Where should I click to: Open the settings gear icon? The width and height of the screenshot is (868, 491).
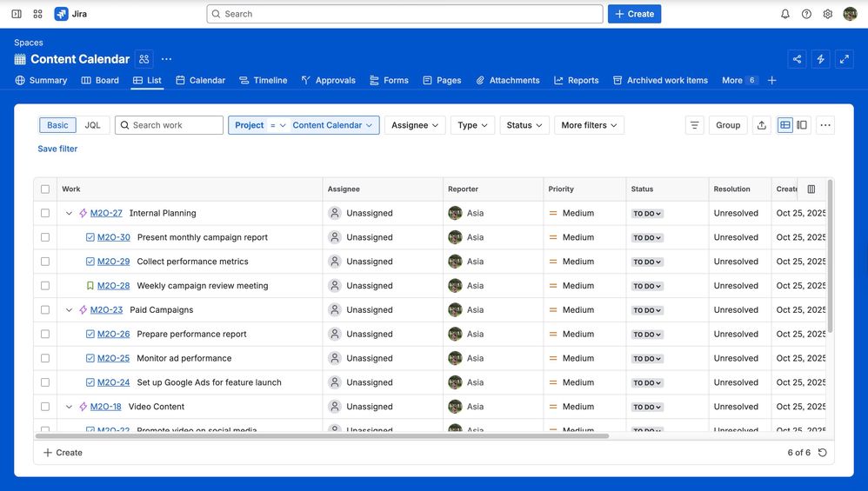point(828,14)
